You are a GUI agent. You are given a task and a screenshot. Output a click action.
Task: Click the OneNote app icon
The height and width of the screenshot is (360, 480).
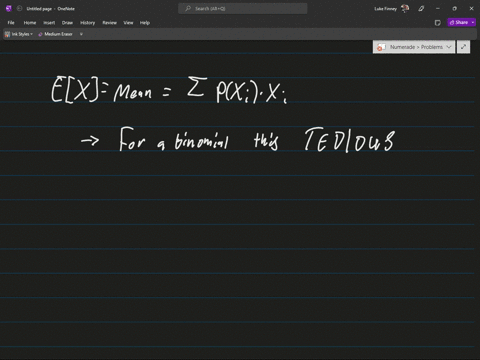(x=9, y=9)
